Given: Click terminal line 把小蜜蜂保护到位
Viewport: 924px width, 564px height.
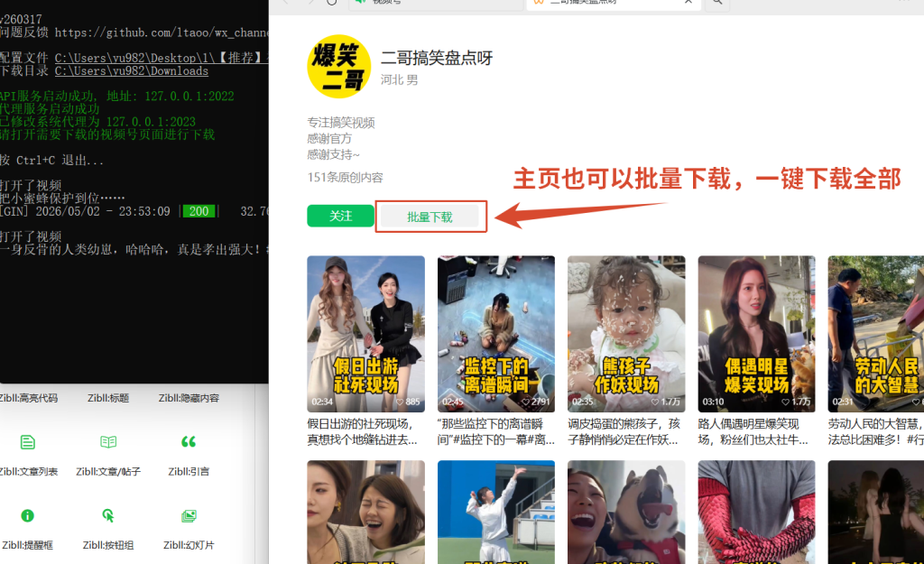Looking at the screenshot, I should coord(62,198).
